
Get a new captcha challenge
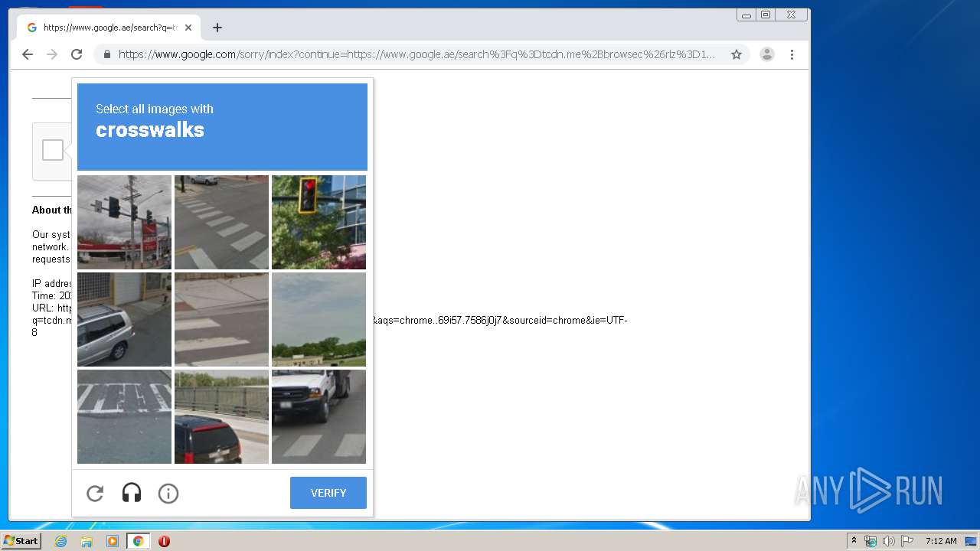click(95, 494)
